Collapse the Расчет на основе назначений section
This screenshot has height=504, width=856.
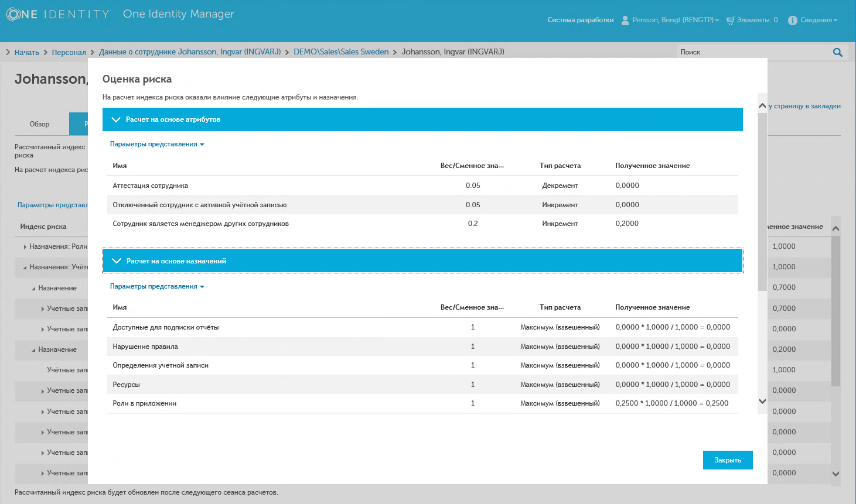[x=116, y=261]
